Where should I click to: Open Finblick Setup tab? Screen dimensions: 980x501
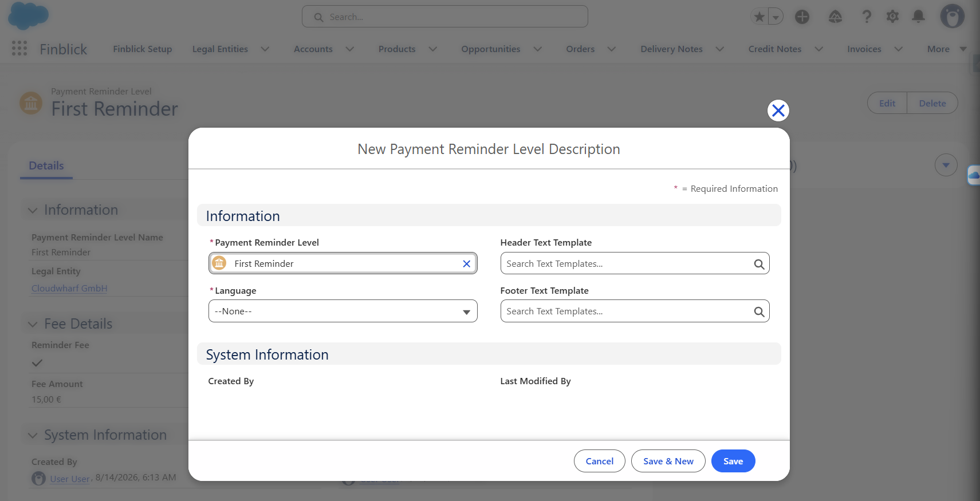[143, 49]
